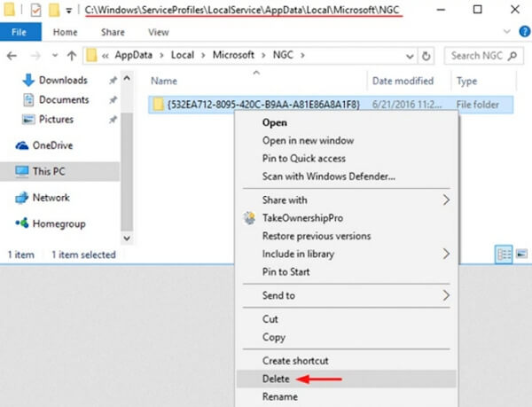Open the Network sidebar item
532x407 pixels.
51,198
